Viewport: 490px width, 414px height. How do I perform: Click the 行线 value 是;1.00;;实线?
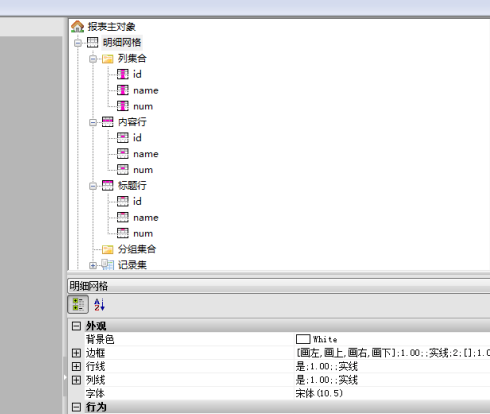pos(327,366)
